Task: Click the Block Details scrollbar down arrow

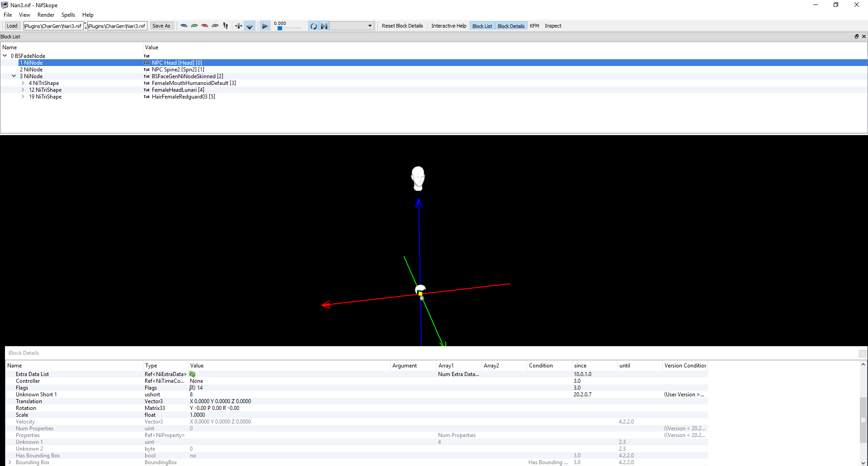Action: click(863, 462)
